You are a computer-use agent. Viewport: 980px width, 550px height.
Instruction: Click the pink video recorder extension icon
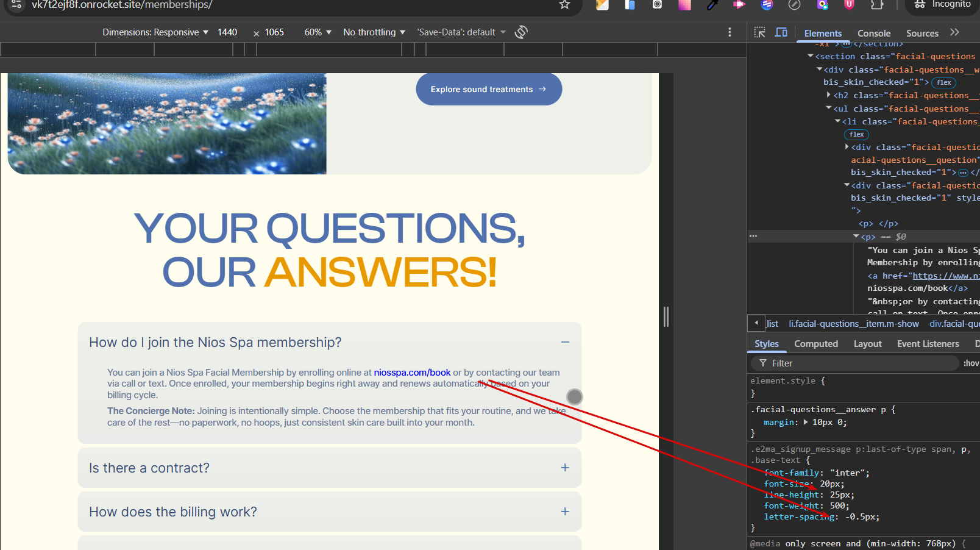pyautogui.click(x=739, y=4)
